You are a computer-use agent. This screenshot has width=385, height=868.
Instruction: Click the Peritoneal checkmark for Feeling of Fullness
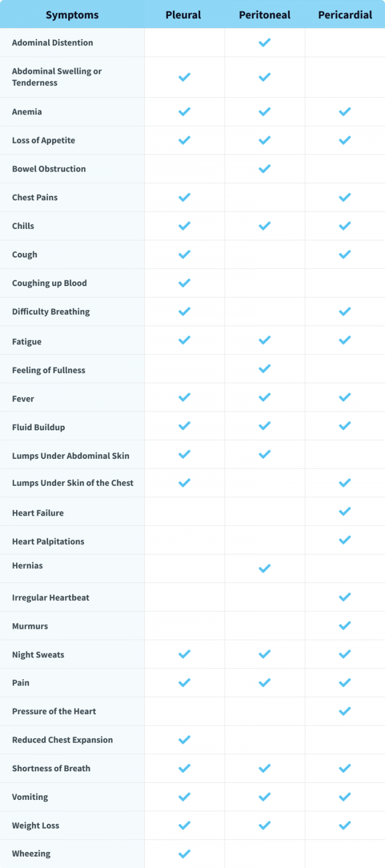264,369
